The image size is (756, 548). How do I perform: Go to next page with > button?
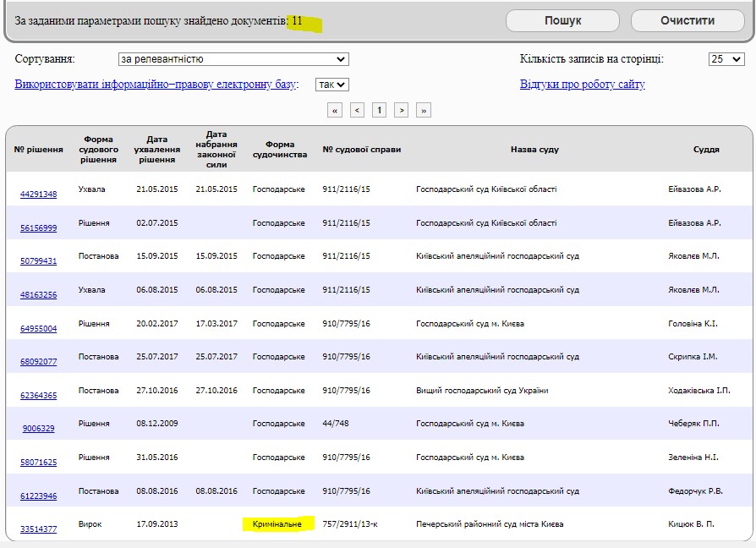click(402, 110)
